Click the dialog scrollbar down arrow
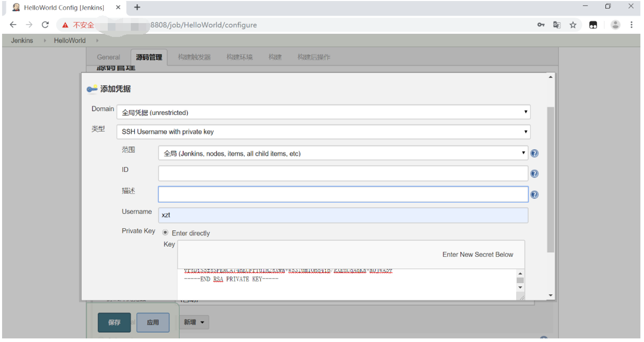This screenshot has height=342, width=644. [551, 296]
